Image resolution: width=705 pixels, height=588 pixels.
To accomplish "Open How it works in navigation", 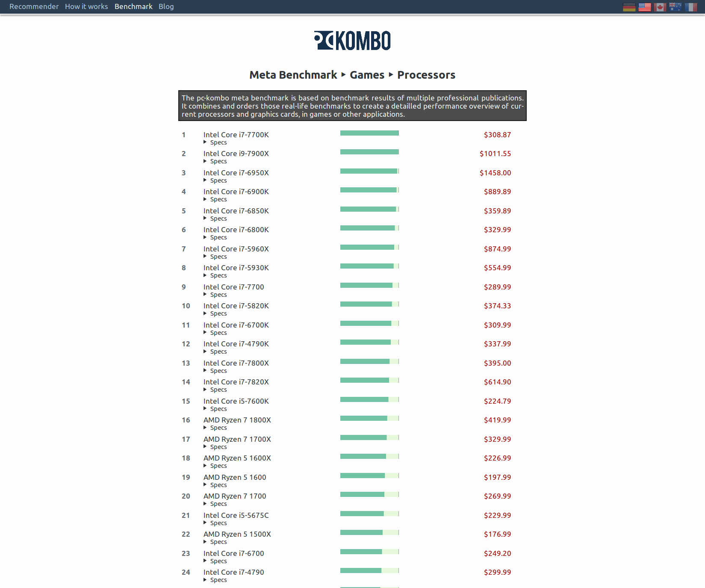I will tap(86, 6).
